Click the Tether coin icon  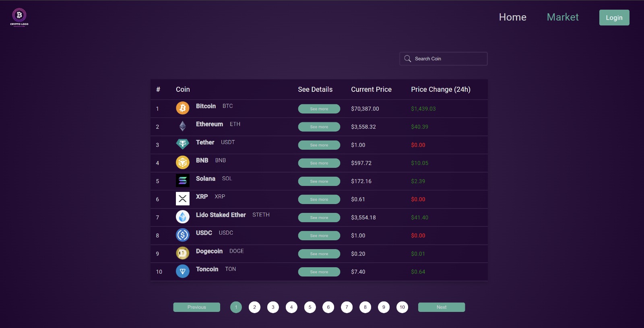pyautogui.click(x=183, y=144)
